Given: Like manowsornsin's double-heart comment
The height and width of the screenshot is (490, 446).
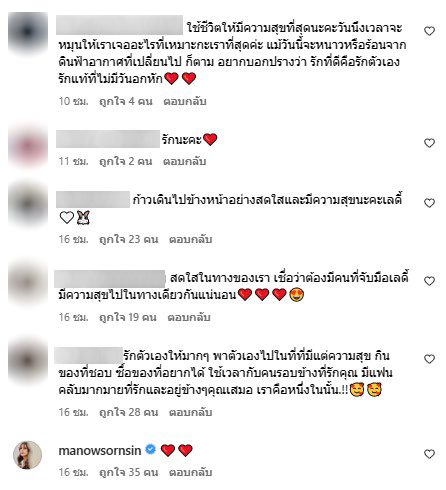Looking at the screenshot, I should [x=429, y=454].
